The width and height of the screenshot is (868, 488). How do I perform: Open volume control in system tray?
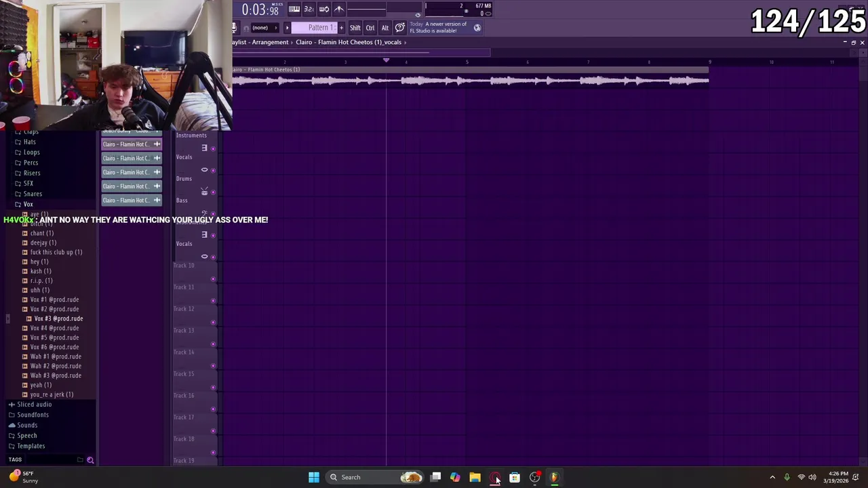point(812,477)
